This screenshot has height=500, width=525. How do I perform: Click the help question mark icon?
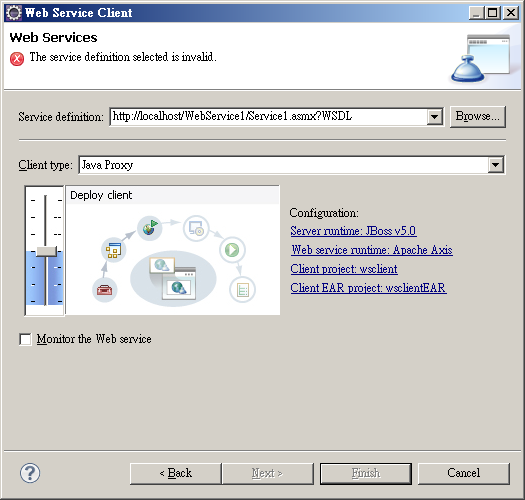[30, 473]
